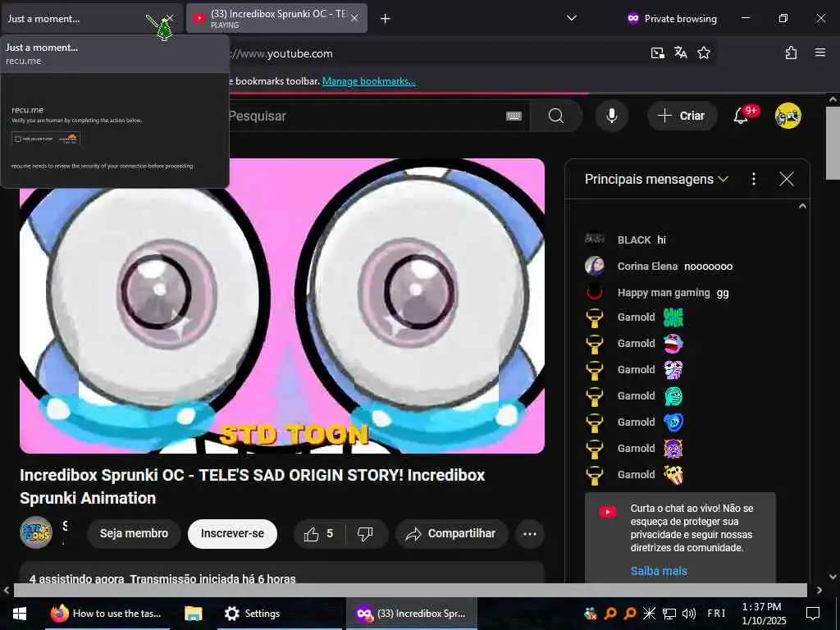This screenshot has height=630, width=840.
Task: Close the Incredibox Sprunki tab
Action: click(354, 19)
